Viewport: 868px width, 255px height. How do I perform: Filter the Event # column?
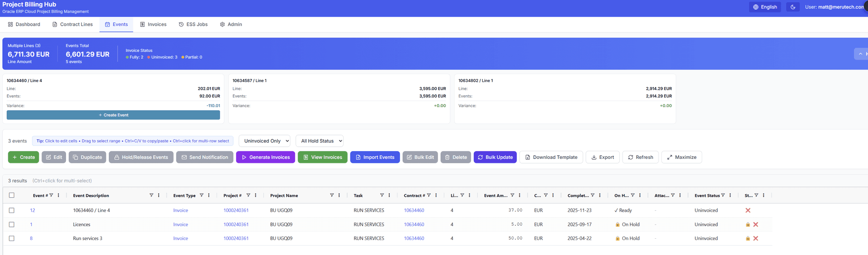(51, 195)
